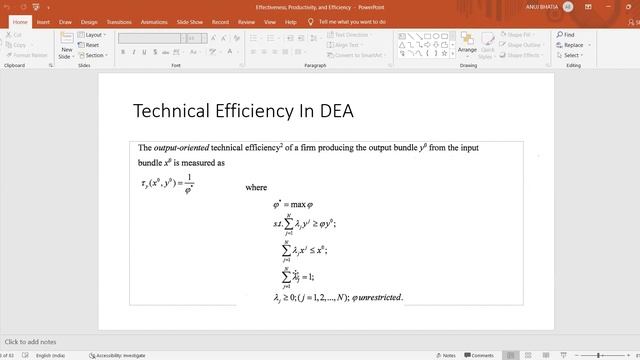Viewport: 640px width, 360px height.
Task: Click the Find button
Action: coord(565,35)
